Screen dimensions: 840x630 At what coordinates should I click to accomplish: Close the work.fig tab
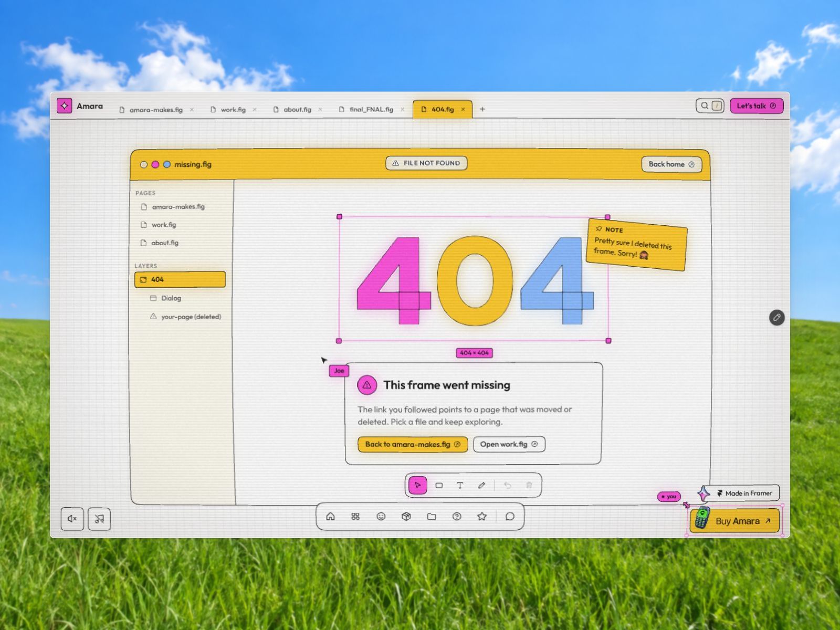[255, 110]
